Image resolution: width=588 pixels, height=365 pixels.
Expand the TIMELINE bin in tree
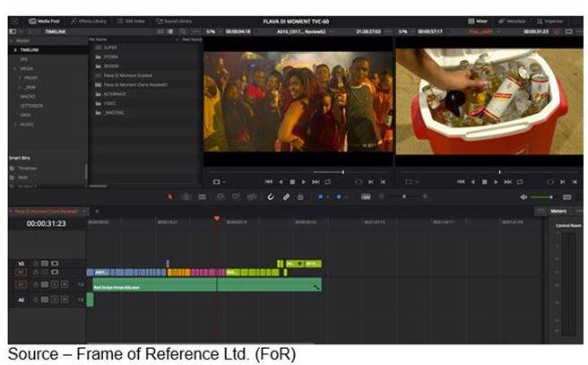pos(15,50)
